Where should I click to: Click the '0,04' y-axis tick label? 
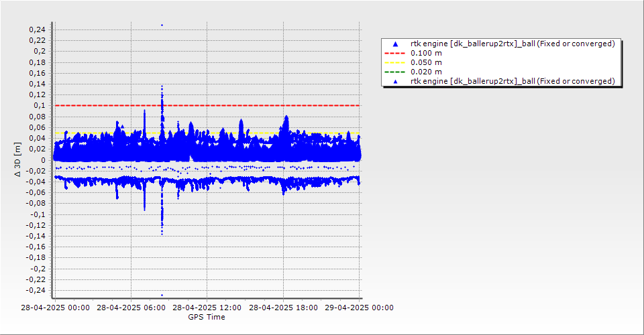pyautogui.click(x=37, y=138)
